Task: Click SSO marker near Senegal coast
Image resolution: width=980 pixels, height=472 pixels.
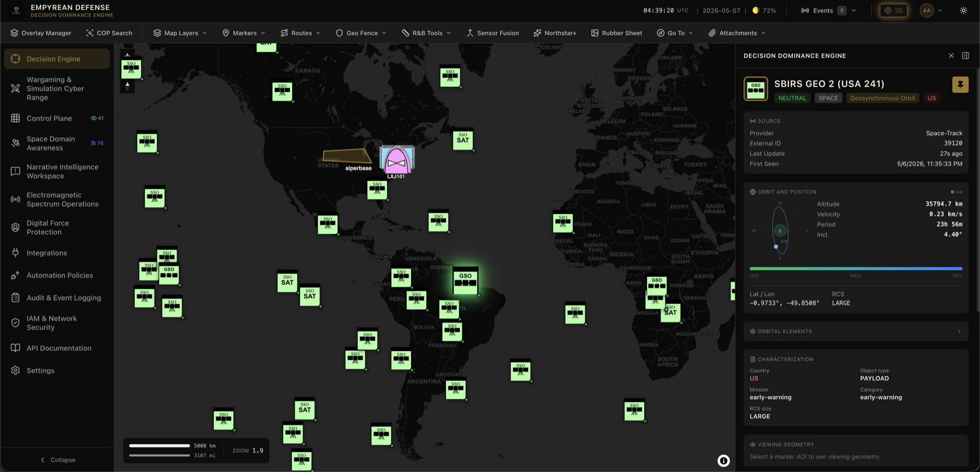Action: coord(563,222)
